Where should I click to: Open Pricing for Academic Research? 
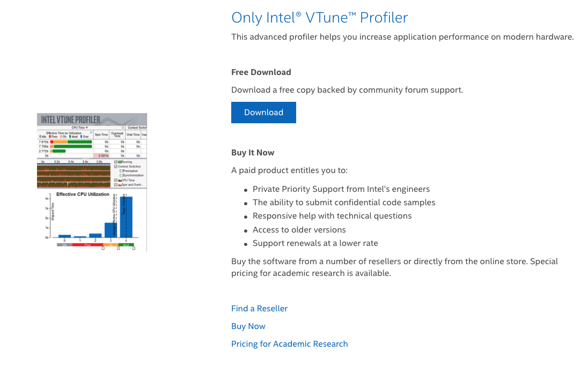click(290, 343)
